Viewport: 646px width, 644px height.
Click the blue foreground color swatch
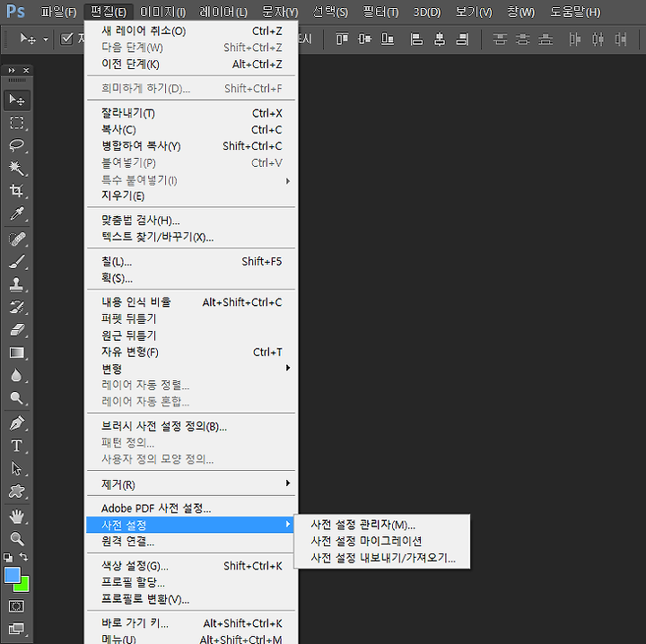pos(12,575)
